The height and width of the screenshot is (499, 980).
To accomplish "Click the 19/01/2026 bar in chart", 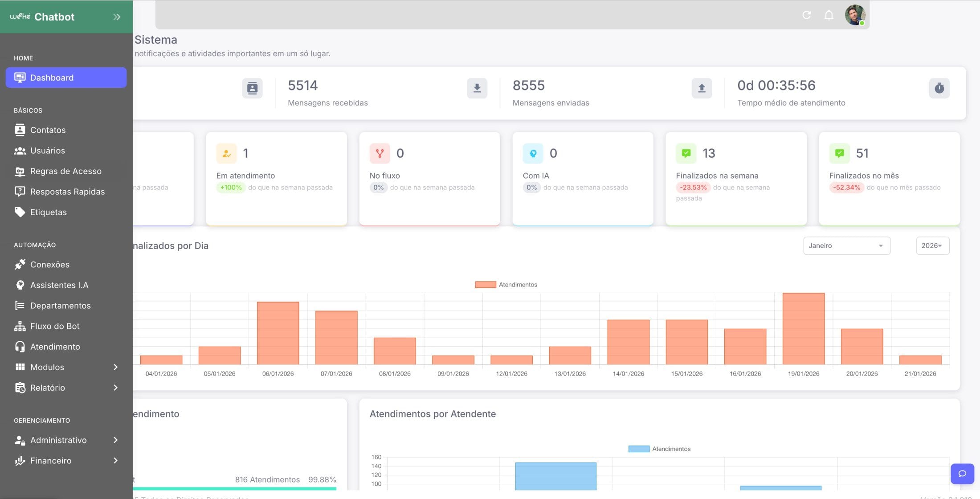I will tap(803, 329).
